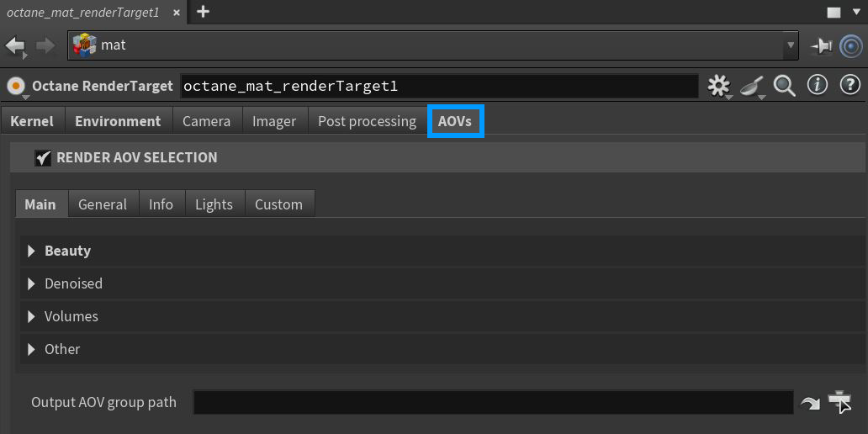Click the pin pane icon

coord(821,46)
